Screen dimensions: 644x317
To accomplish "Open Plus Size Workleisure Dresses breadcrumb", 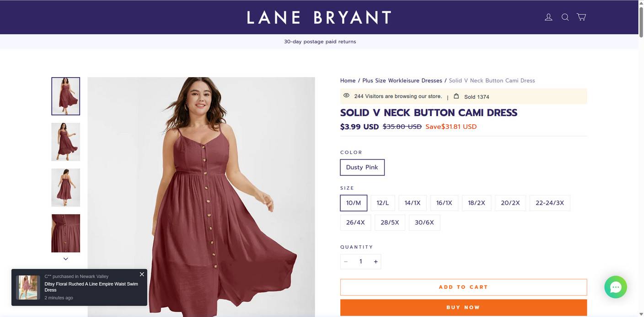I will click(402, 80).
